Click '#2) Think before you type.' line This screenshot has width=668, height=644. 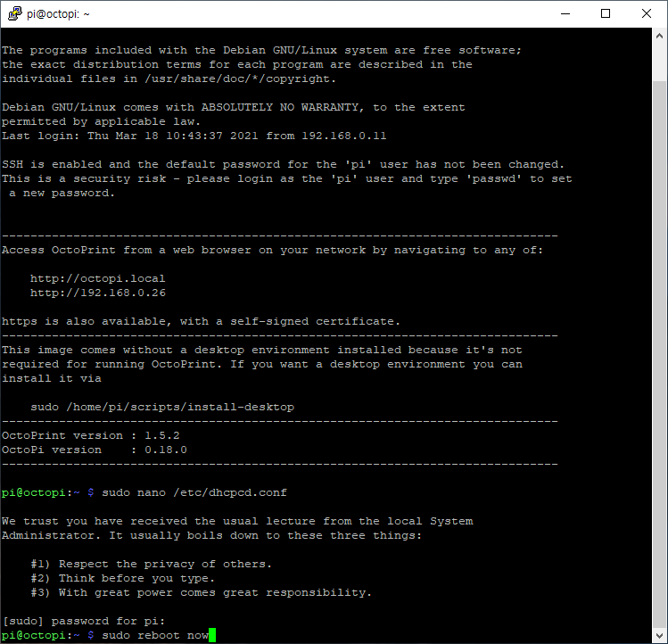point(123,578)
